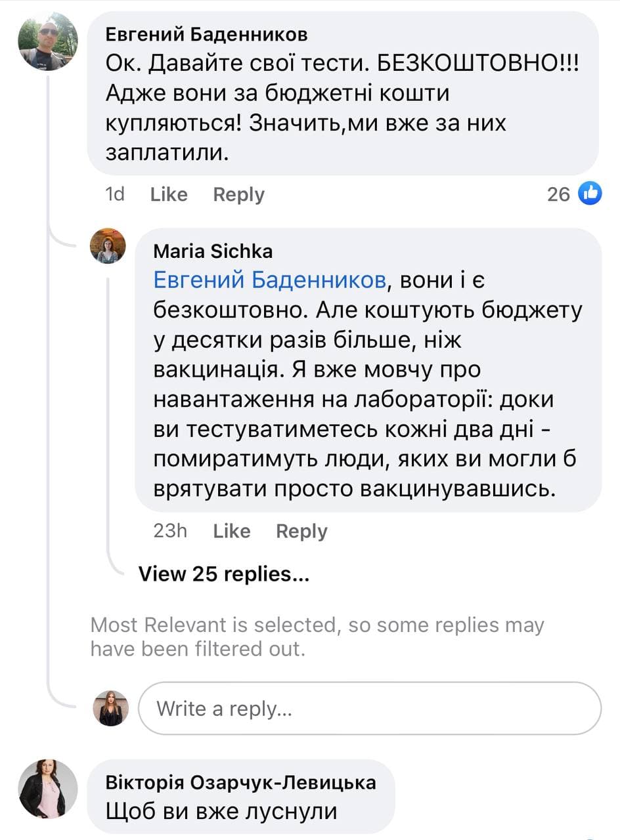
Task: Focus the 'Write a reply...' field
Action: (369, 709)
